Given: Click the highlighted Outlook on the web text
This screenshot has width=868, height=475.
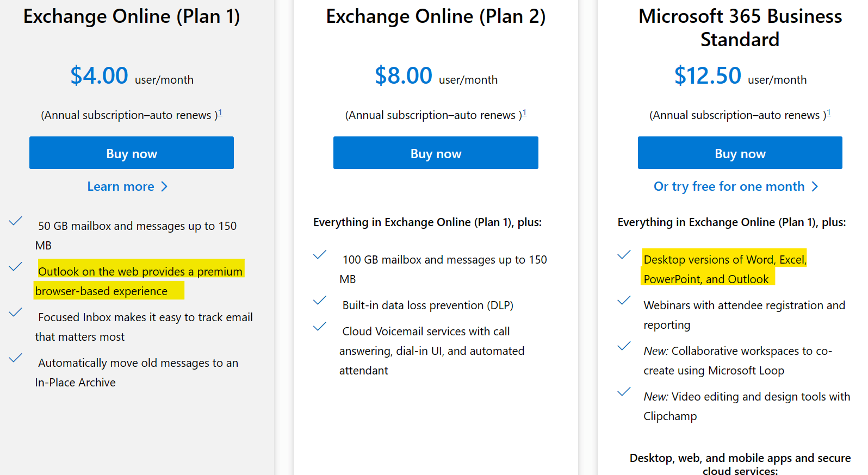Looking at the screenshot, I should pos(139,271).
